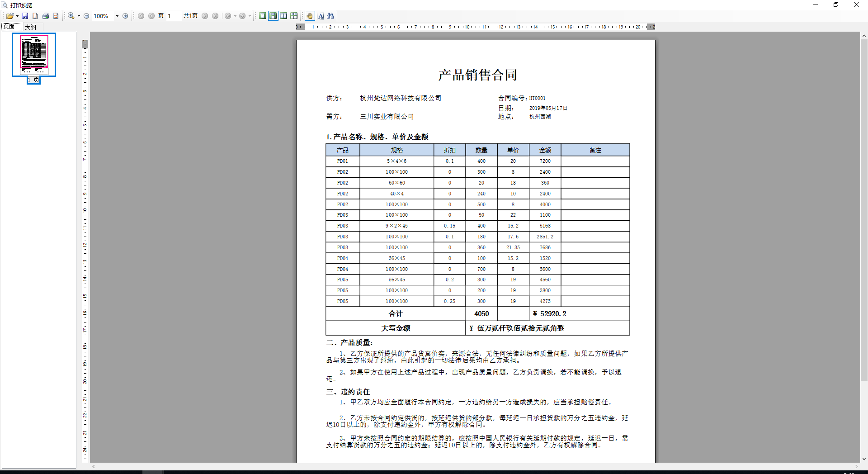868x474 pixels.
Task: Select the 页面 pages tab
Action: click(x=9, y=27)
